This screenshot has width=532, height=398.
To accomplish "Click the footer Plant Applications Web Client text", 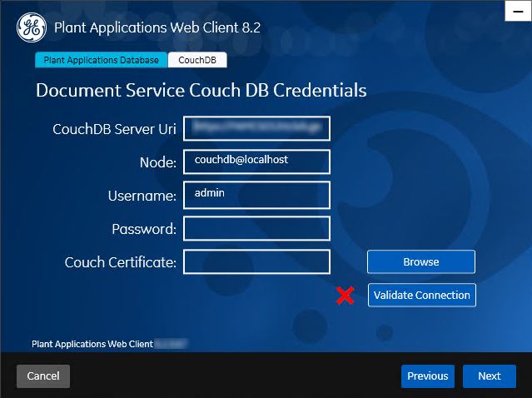I will point(92,344).
